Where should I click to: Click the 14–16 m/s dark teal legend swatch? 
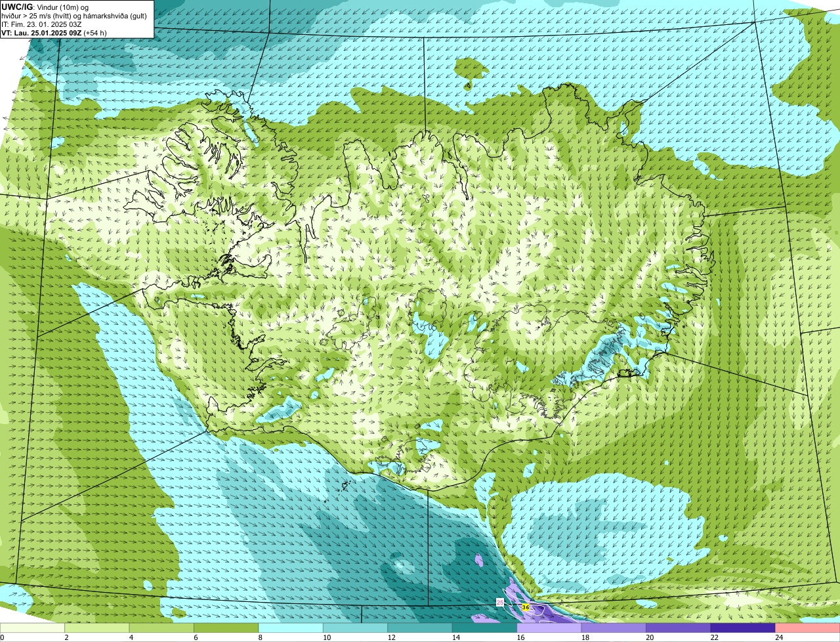pyautogui.click(x=485, y=628)
